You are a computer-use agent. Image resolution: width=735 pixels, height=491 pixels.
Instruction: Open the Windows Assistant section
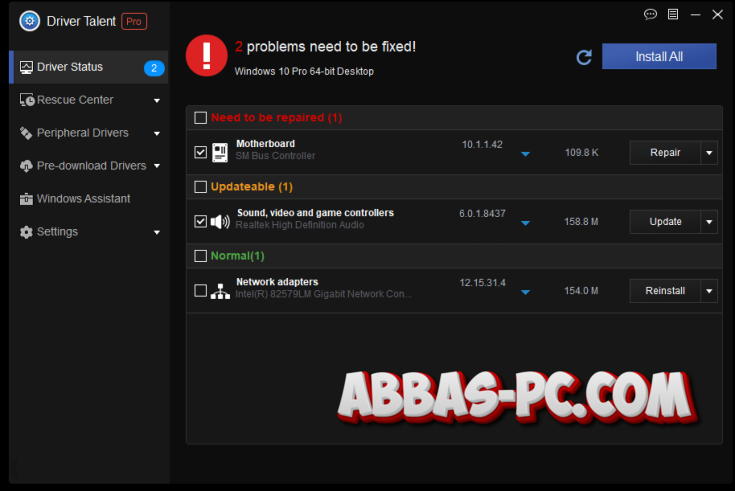[83, 199]
